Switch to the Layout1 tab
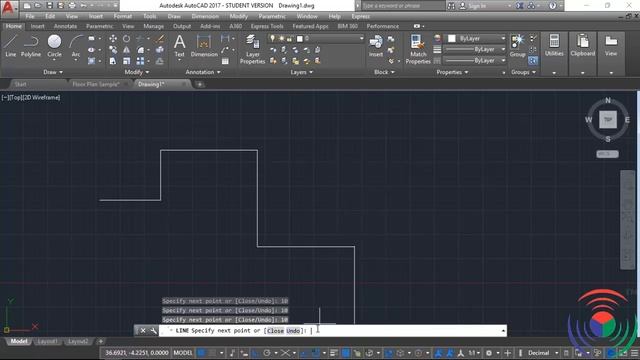This screenshot has height=360, width=640. pos(47,341)
